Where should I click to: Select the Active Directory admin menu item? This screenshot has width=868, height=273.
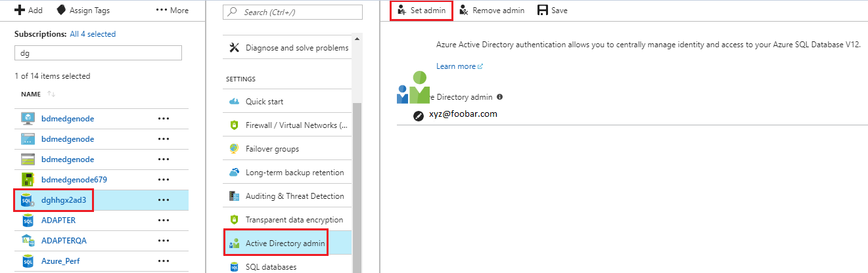[288, 243]
